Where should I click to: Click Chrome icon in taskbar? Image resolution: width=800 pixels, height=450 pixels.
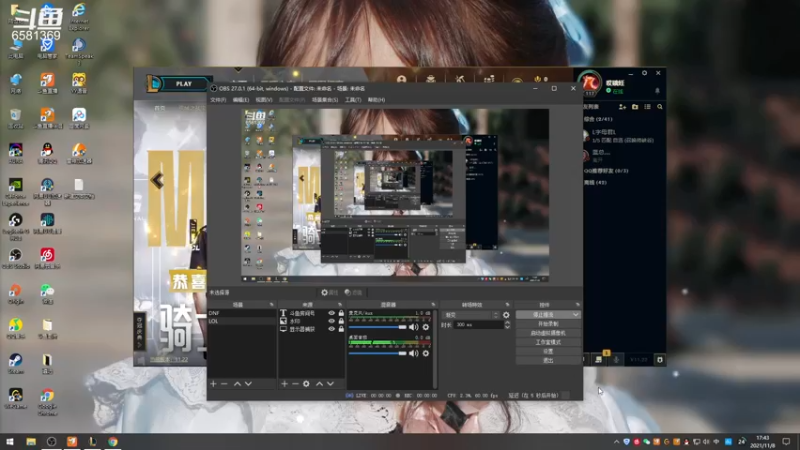[113, 441]
